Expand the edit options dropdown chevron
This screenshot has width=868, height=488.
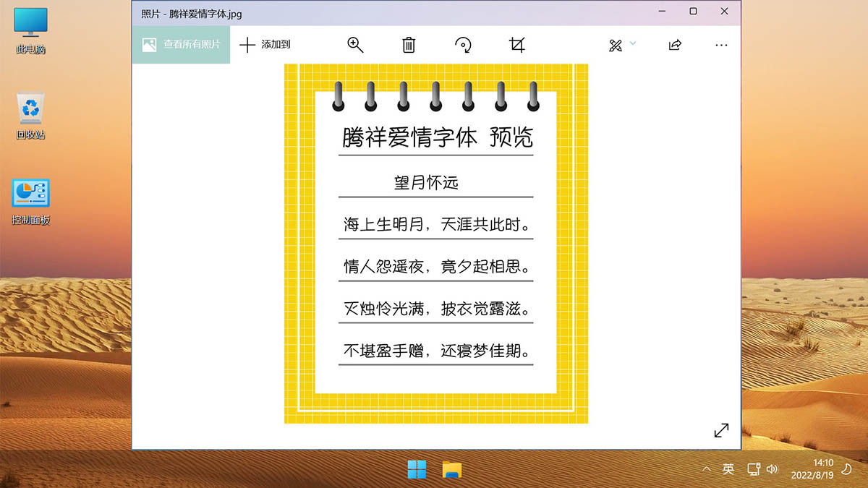coord(633,44)
